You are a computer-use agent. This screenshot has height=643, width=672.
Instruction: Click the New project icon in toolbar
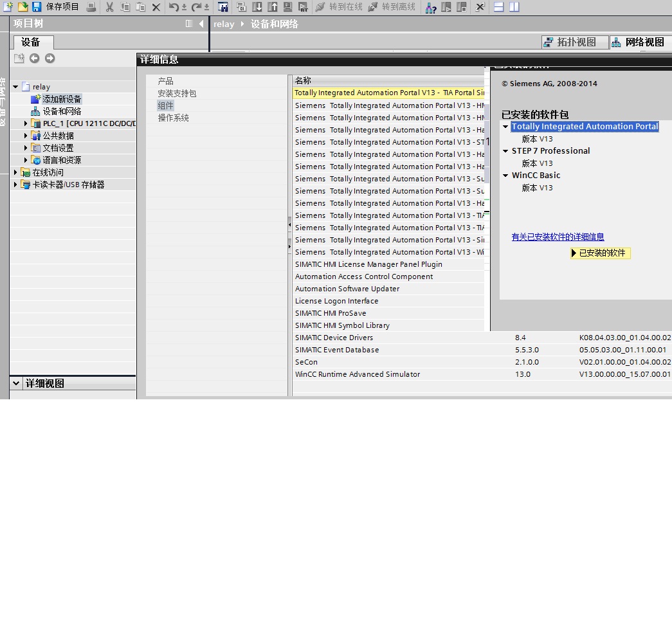pos(8,6)
